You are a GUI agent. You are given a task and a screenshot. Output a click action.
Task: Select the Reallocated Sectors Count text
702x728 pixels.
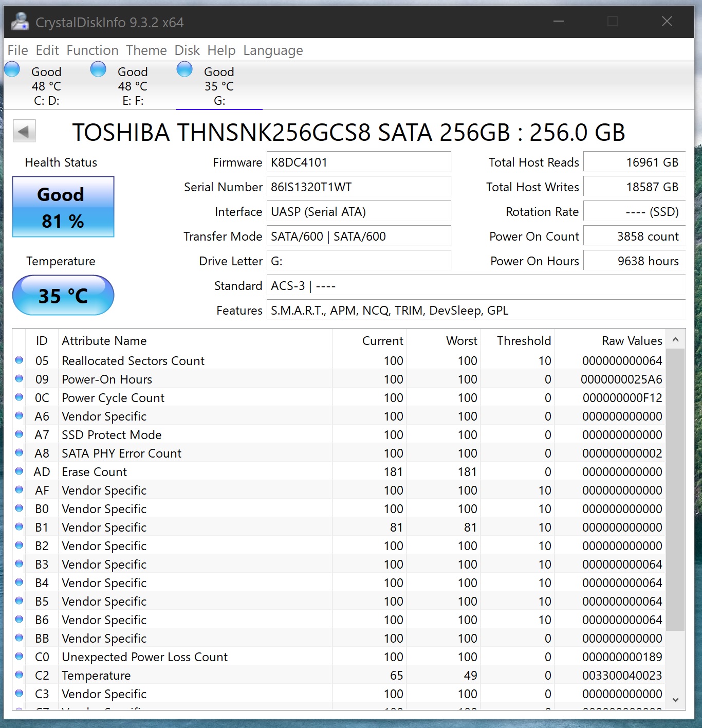(x=133, y=361)
